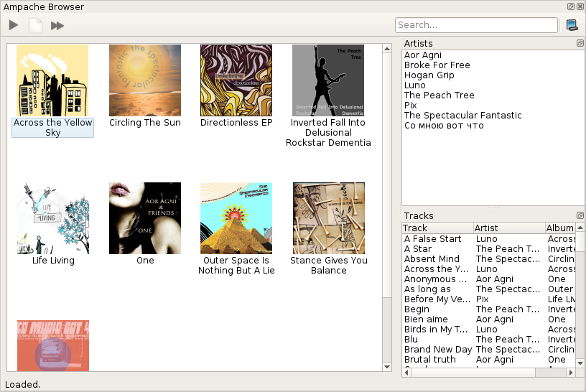
Task: Sort tracks by the Album column header
Action: pos(560,228)
